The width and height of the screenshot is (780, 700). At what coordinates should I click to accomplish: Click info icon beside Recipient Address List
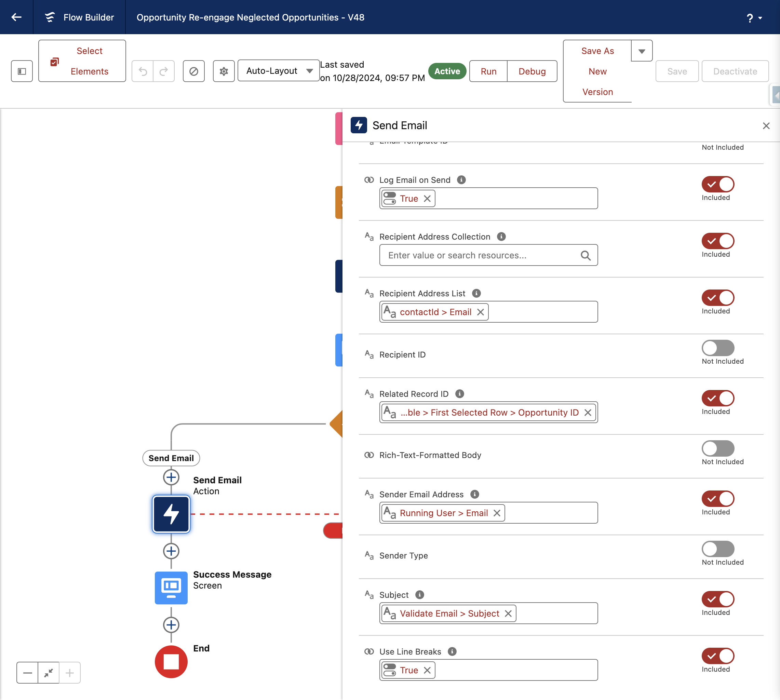[476, 294]
